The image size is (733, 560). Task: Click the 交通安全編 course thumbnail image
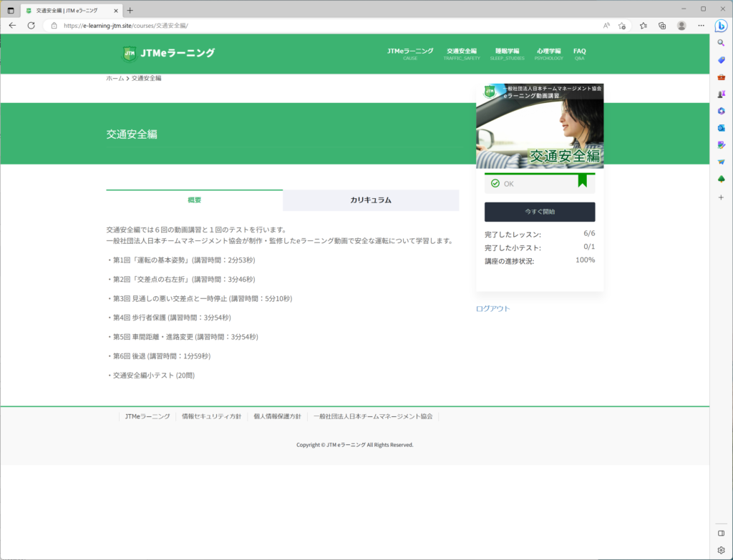539,126
